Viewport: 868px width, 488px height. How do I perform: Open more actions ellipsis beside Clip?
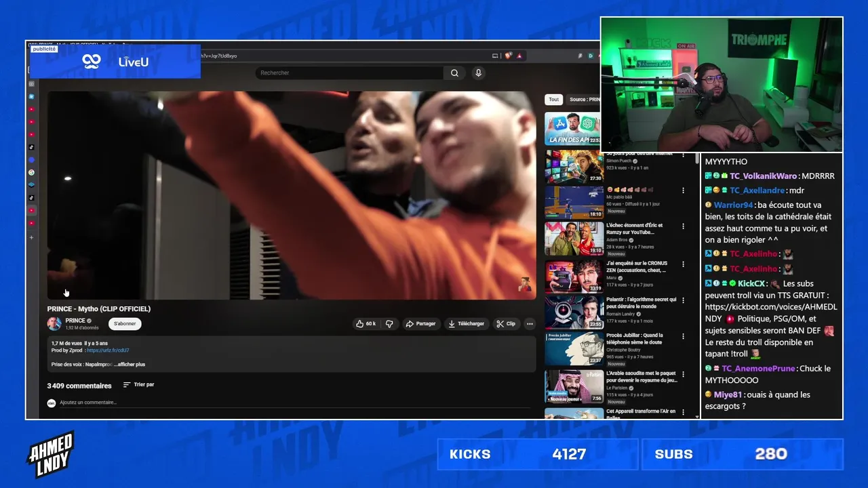pos(530,324)
